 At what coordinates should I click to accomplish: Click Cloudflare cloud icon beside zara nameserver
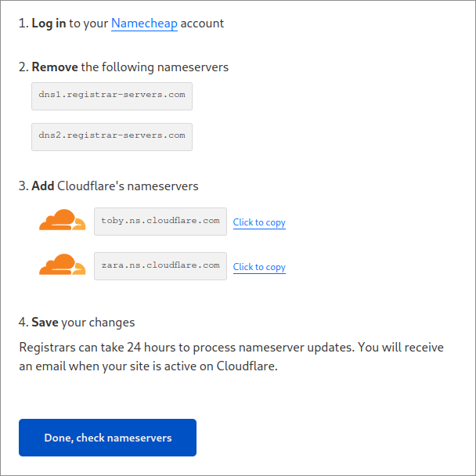pyautogui.click(x=62, y=264)
